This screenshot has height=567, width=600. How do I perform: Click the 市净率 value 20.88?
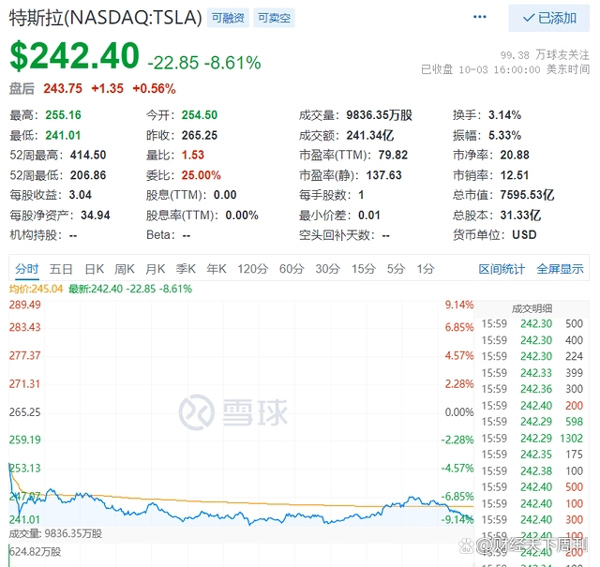point(515,155)
